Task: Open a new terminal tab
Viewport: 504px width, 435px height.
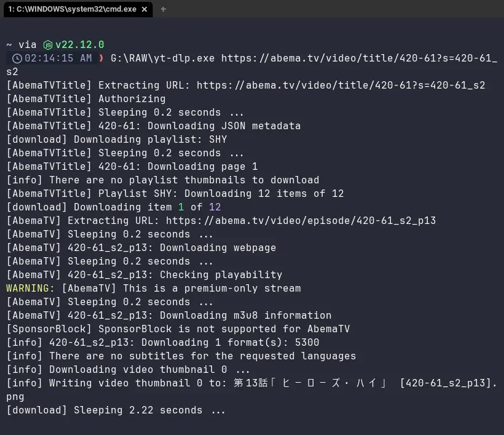Action: [163, 9]
